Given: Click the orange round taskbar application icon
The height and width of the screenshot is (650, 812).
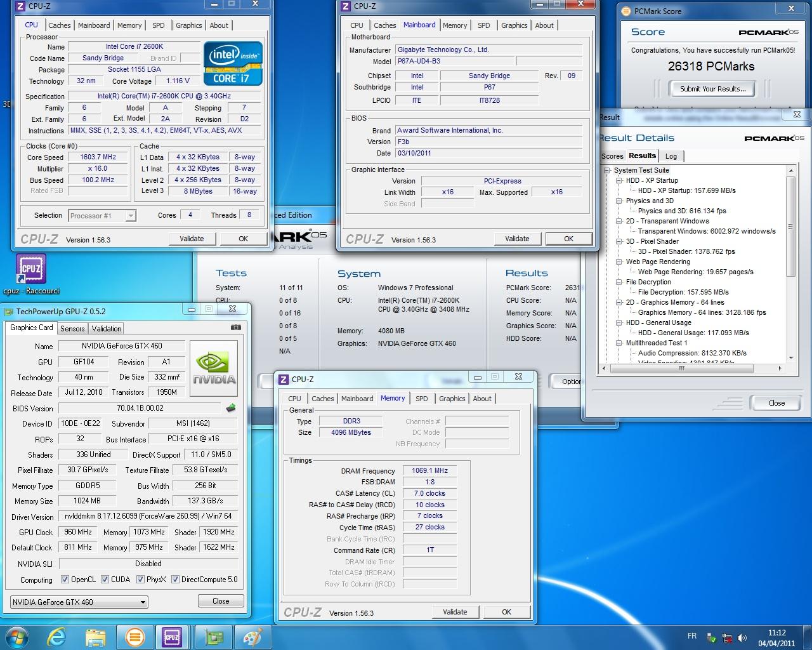Looking at the screenshot, I should pos(134,637).
